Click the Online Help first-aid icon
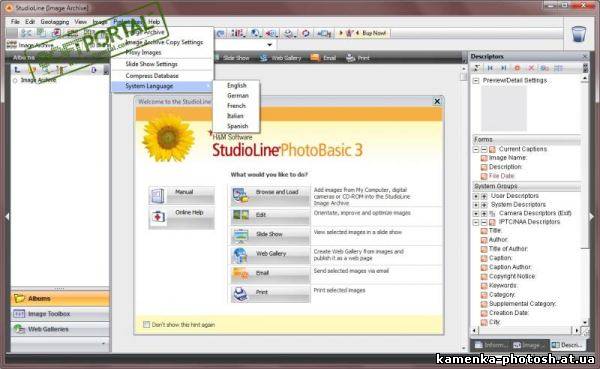 click(x=157, y=217)
